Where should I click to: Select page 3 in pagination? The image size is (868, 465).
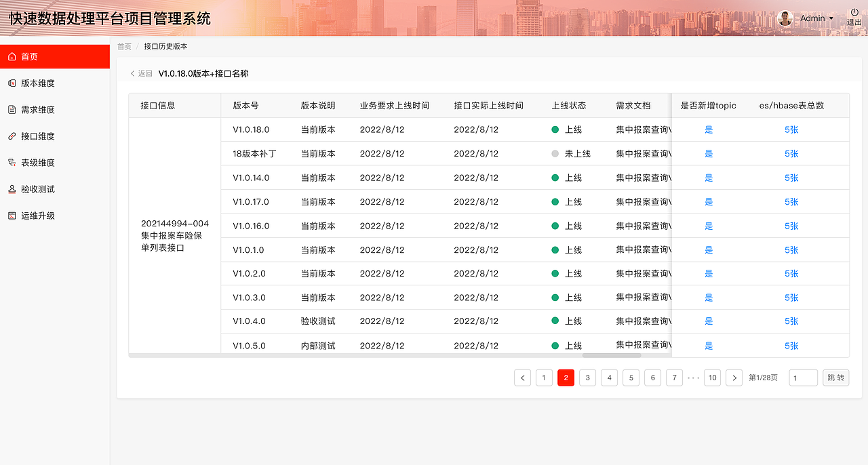587,378
